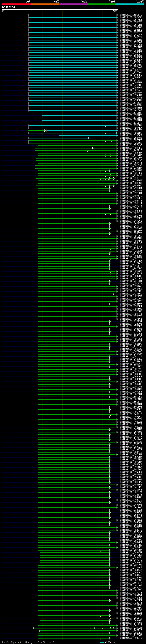The height and width of the screenshot is (644, 146).
Task: Click the cyan ~100% identity legend segment
Action: (130, 4)
